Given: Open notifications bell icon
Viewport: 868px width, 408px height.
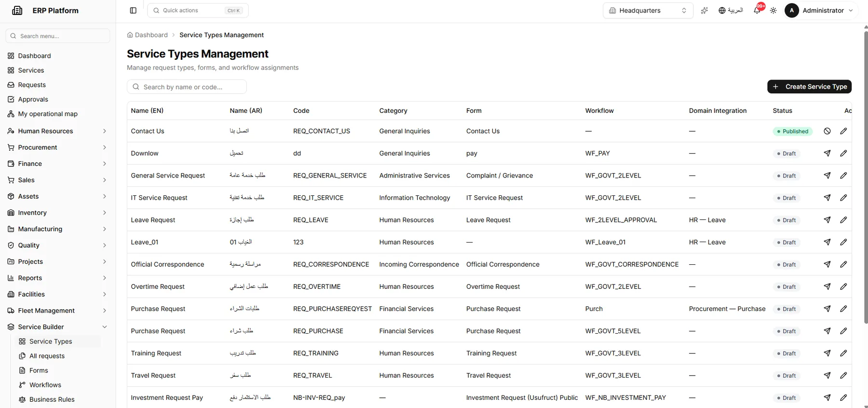Looking at the screenshot, I should 757,11.
